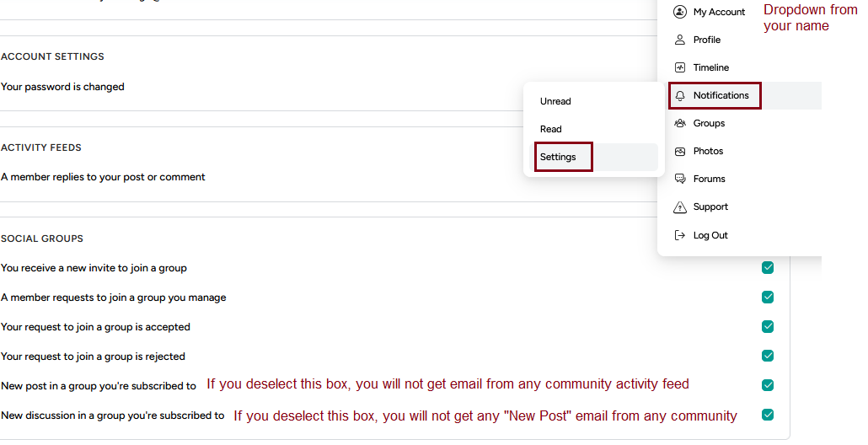868x445 pixels.
Task: Click the ACTIVITY FEEDS heading
Action: 41,147
